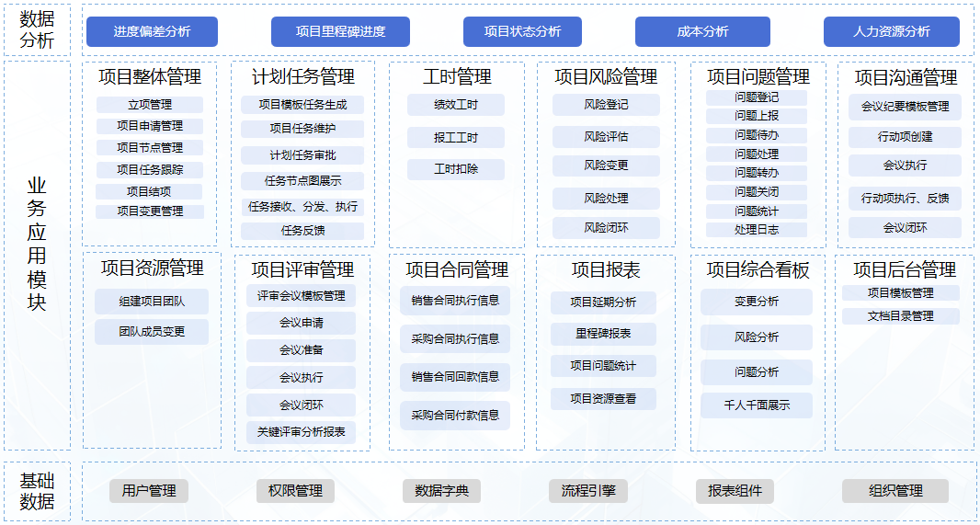Image resolution: width=980 pixels, height=525 pixels.
Task: Open 千人千面展示 in 项目综合看板
Action: (x=757, y=405)
